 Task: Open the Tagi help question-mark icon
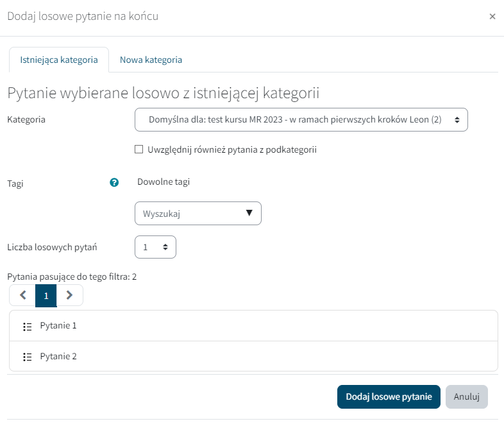(x=114, y=183)
